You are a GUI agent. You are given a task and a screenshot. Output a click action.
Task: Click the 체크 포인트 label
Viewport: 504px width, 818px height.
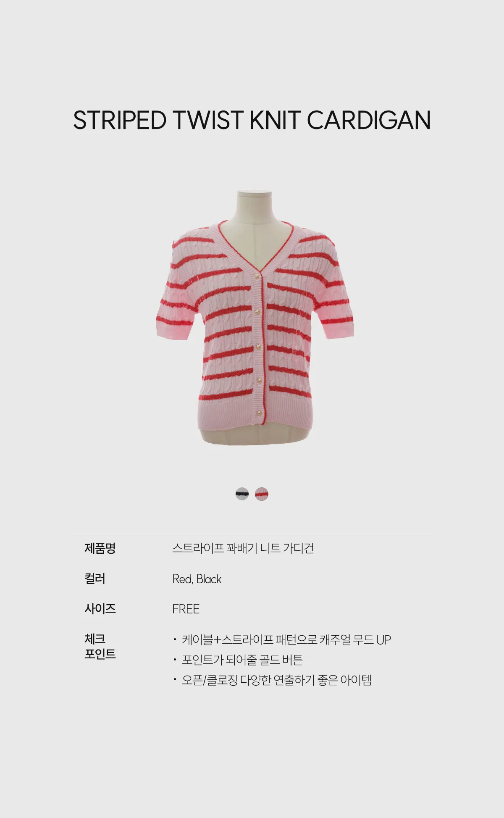pos(100,647)
